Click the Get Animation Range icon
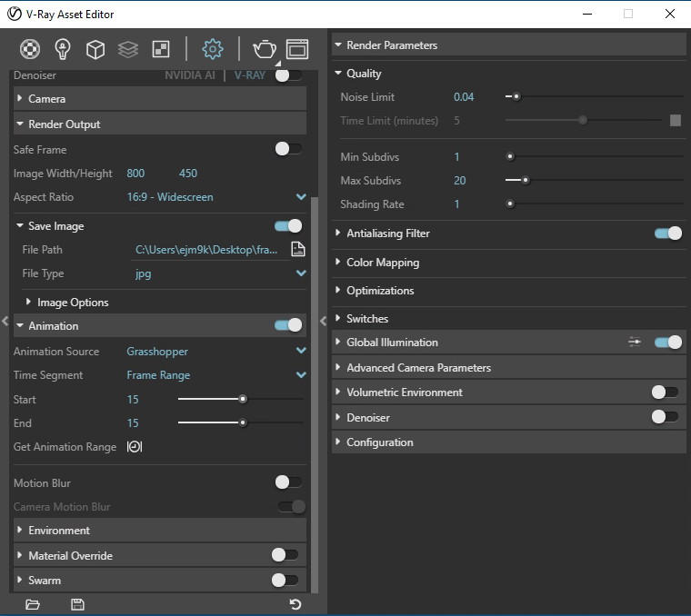 135,446
